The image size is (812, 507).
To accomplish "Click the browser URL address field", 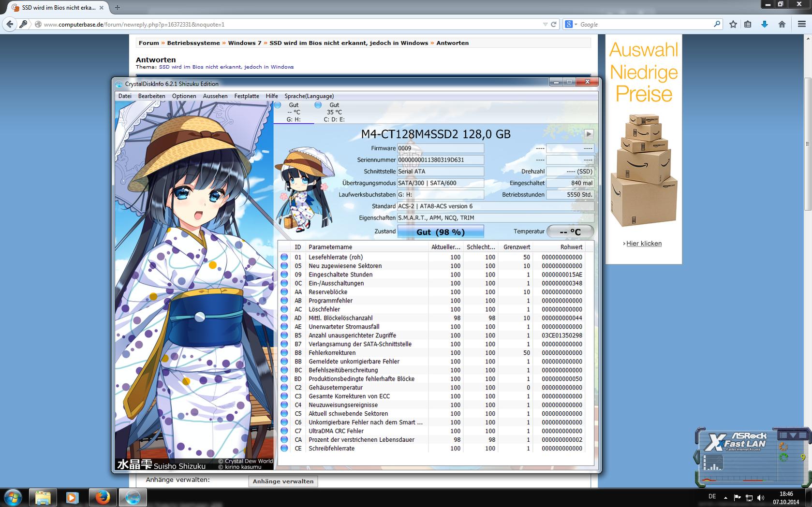I will click(290, 24).
